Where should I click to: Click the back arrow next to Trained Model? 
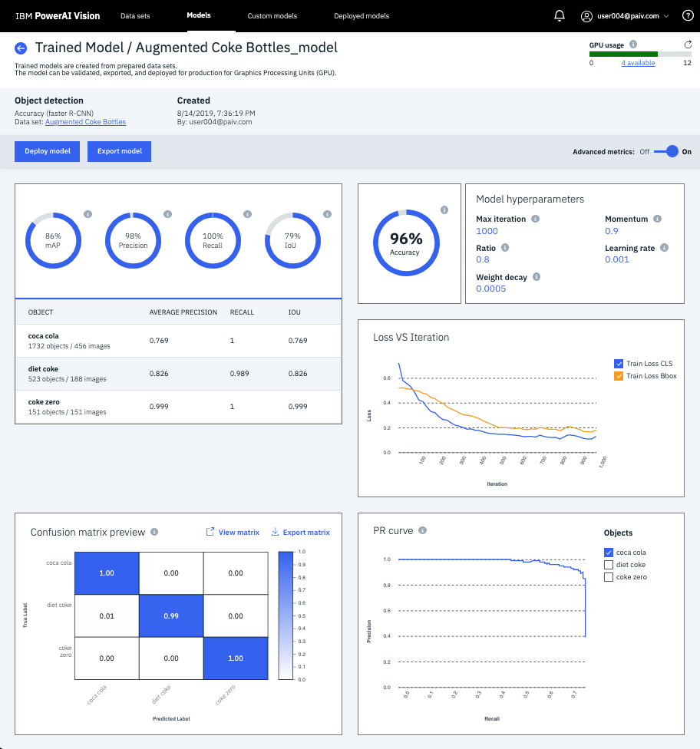click(x=21, y=48)
